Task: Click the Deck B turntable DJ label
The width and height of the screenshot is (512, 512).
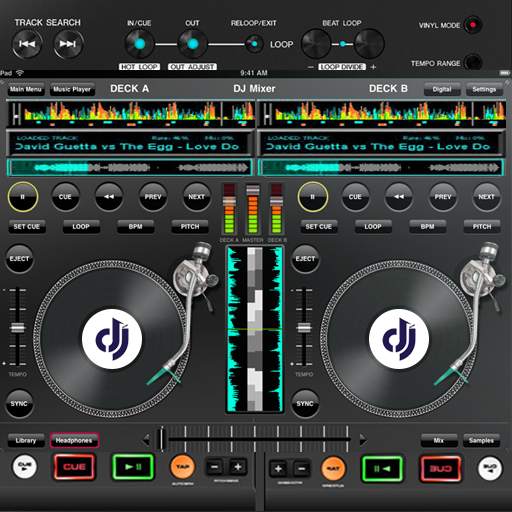Action: click(x=399, y=339)
